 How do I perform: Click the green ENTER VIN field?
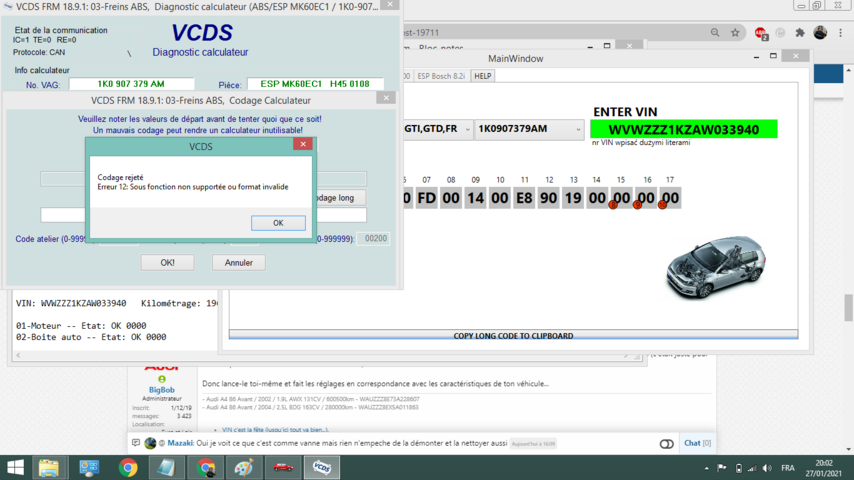click(684, 130)
